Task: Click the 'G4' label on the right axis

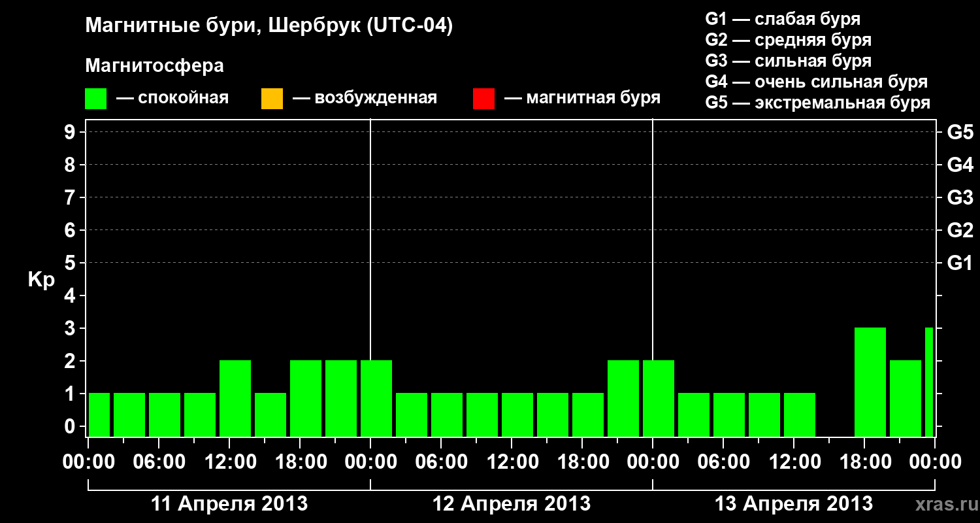Action: pyautogui.click(x=960, y=165)
